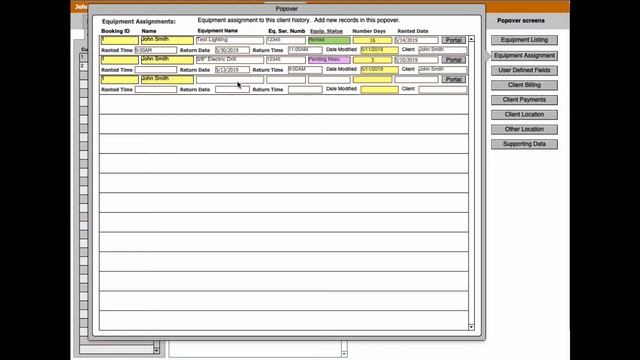This screenshot has width=640, height=360.
Task: Click the portal scroll up arrow
Action: [x=471, y=39]
